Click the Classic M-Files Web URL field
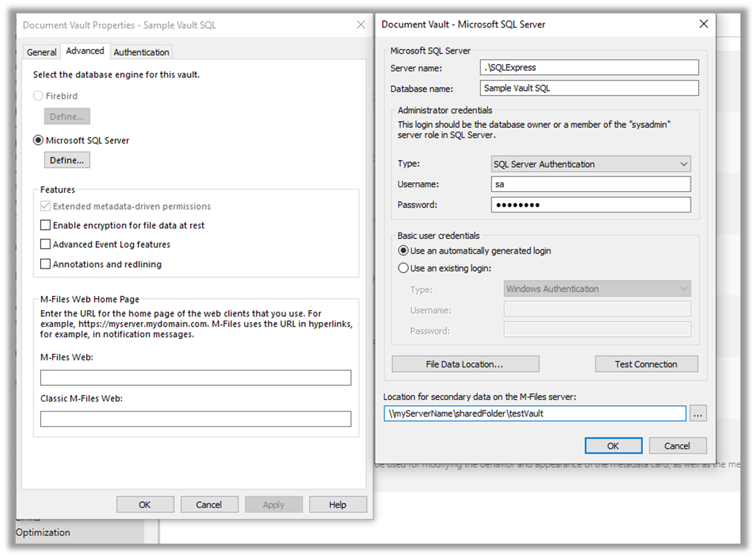 coord(196,419)
